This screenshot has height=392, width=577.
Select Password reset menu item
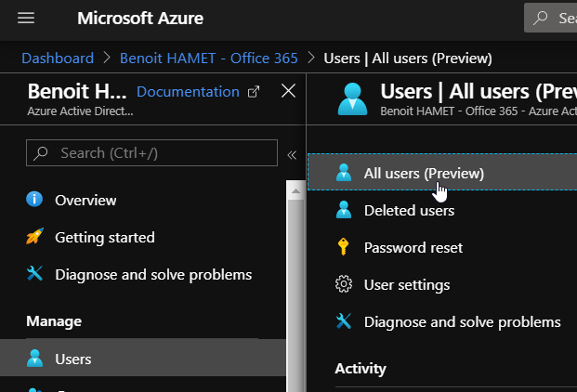[413, 248]
